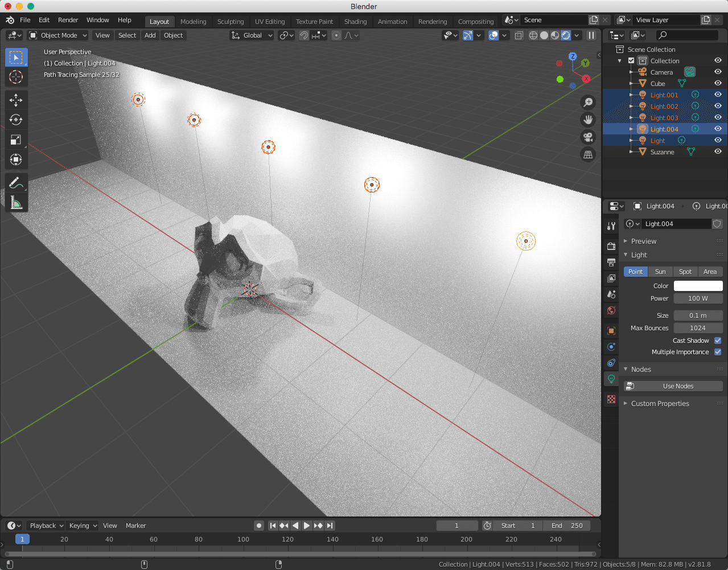Viewport: 728px width, 570px height.
Task: Activate the Annotate pencil tool
Action: click(x=16, y=183)
